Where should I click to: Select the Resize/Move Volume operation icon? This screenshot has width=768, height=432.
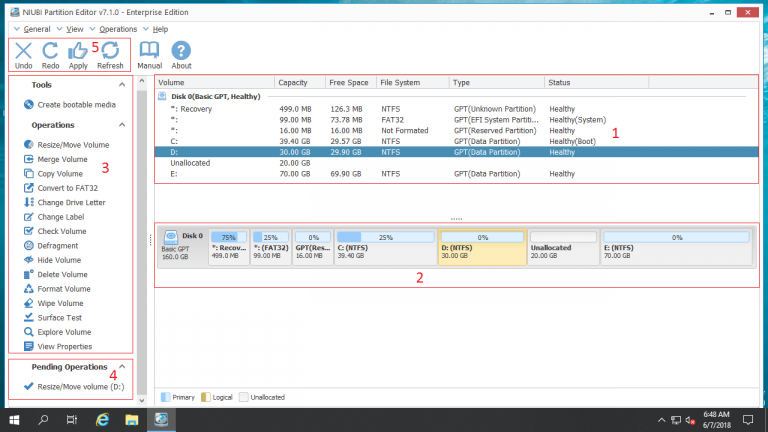click(x=29, y=144)
